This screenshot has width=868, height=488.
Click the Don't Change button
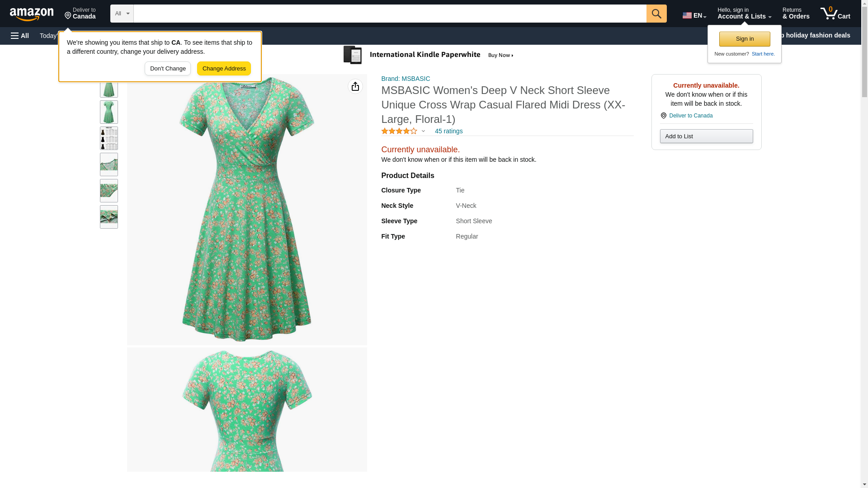point(168,69)
